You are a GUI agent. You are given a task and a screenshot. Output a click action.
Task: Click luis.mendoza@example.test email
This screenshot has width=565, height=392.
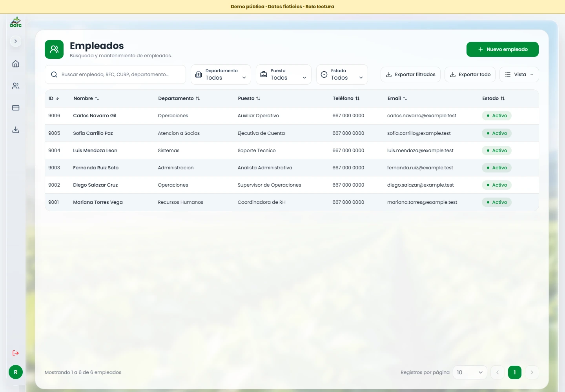[x=420, y=151]
